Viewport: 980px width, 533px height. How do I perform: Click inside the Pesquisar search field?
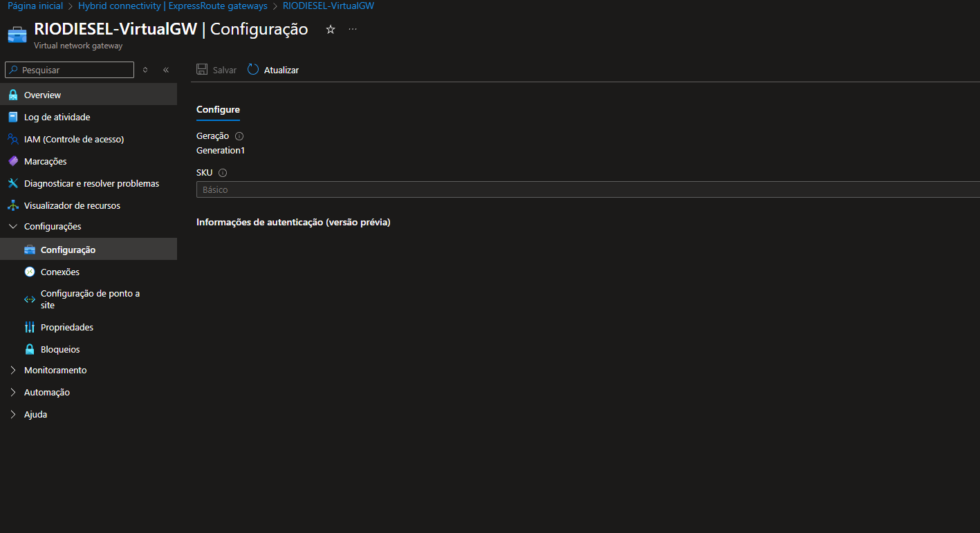pyautogui.click(x=69, y=69)
